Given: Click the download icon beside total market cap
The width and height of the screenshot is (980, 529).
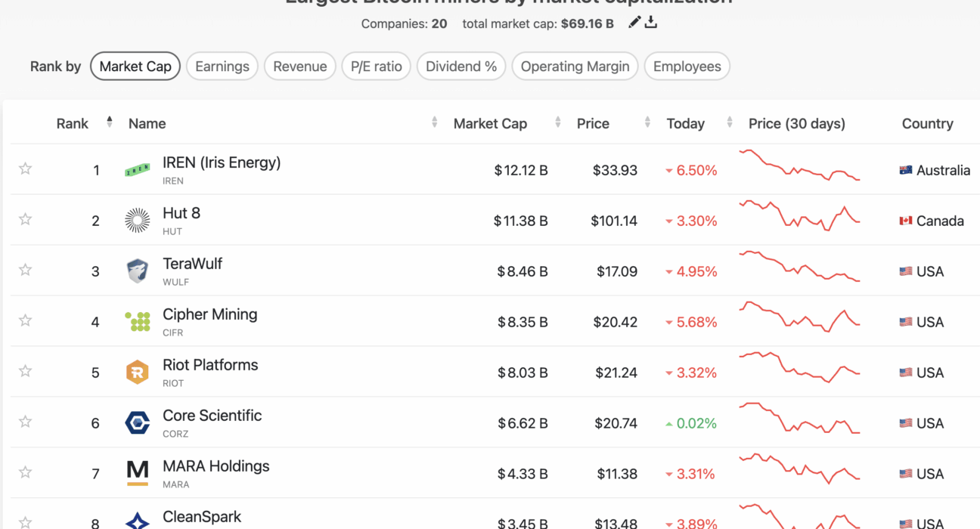Looking at the screenshot, I should [651, 23].
